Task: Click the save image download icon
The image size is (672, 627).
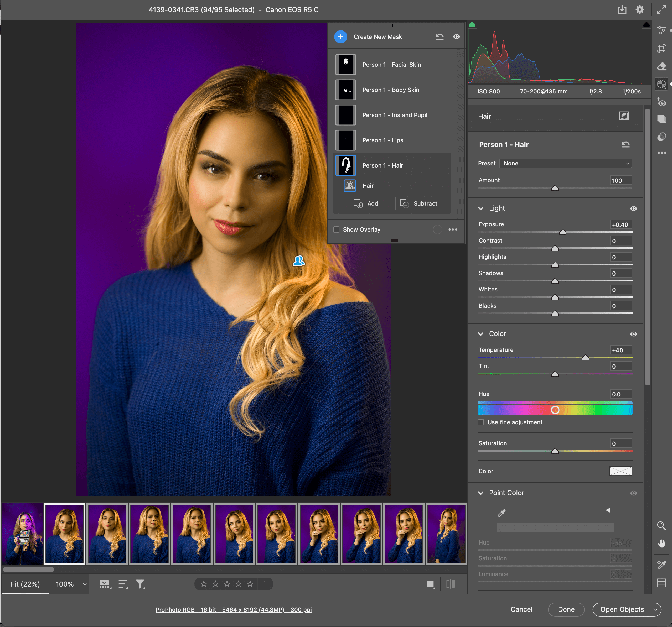Action: 622,9
